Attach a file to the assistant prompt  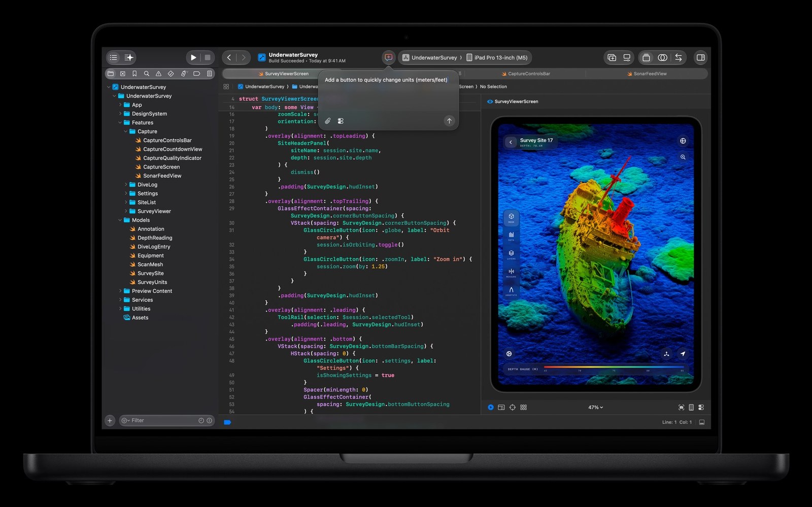coord(328,121)
